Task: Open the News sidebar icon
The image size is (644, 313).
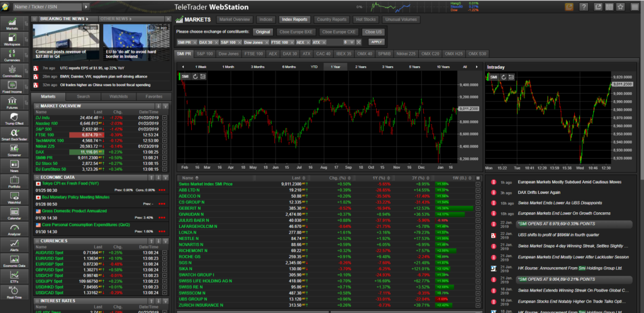Action: click(x=13, y=166)
